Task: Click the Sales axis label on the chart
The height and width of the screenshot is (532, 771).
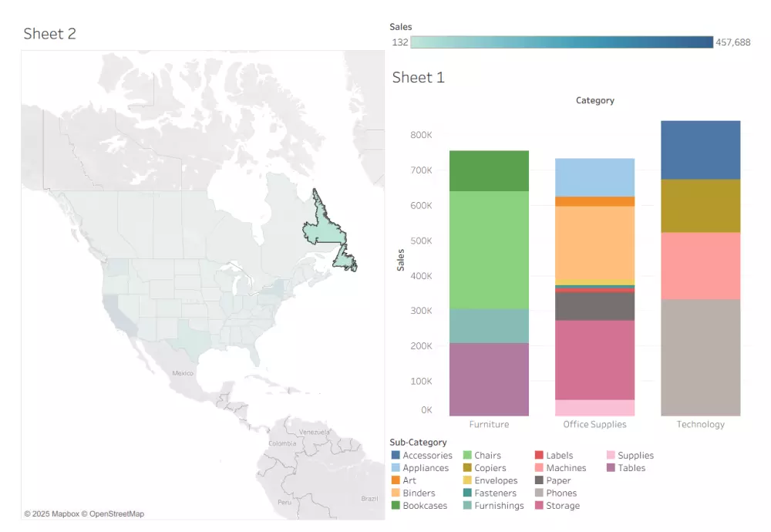Action: pos(400,258)
